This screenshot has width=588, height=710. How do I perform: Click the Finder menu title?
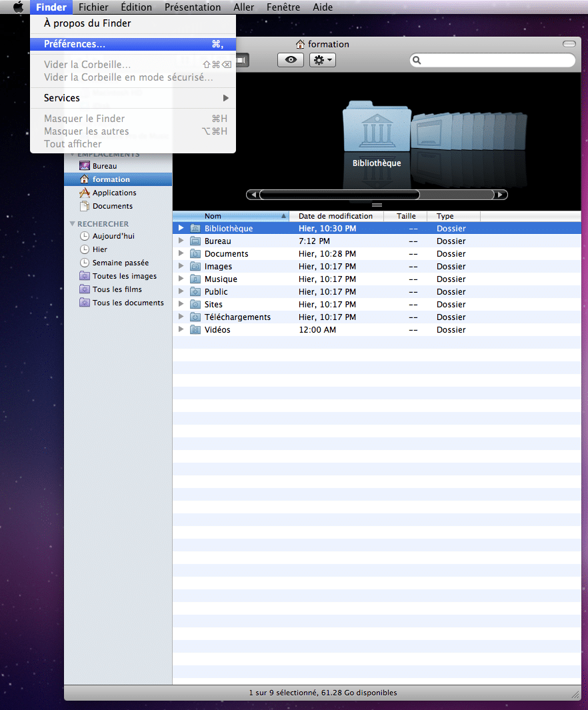click(x=51, y=7)
